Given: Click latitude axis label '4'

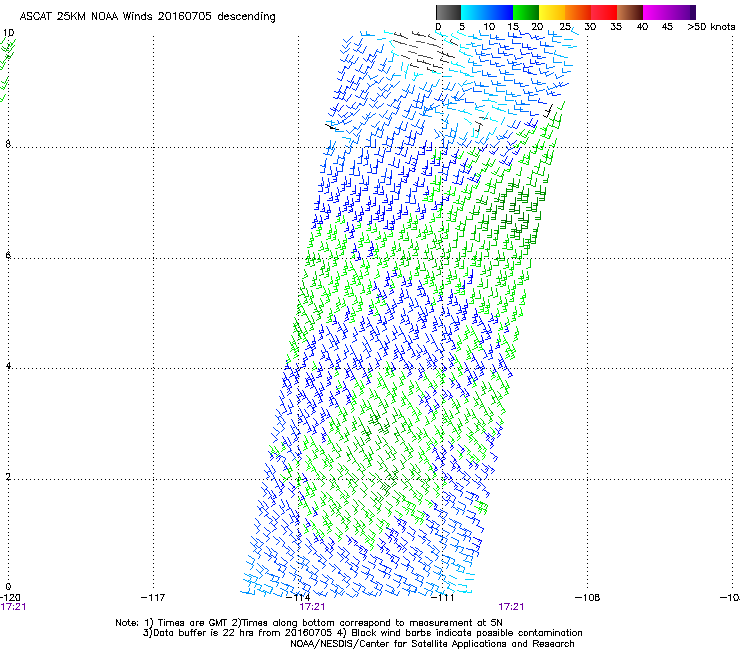Looking at the screenshot, I should (8, 366).
